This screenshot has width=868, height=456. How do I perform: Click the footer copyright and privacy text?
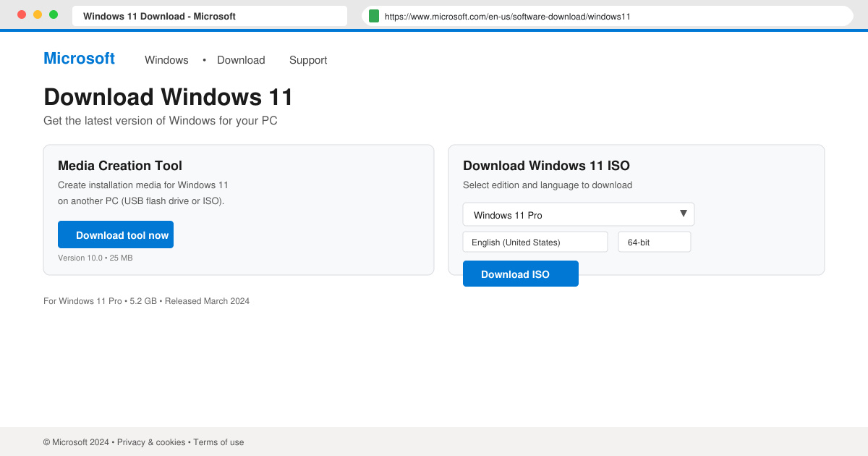point(143,442)
